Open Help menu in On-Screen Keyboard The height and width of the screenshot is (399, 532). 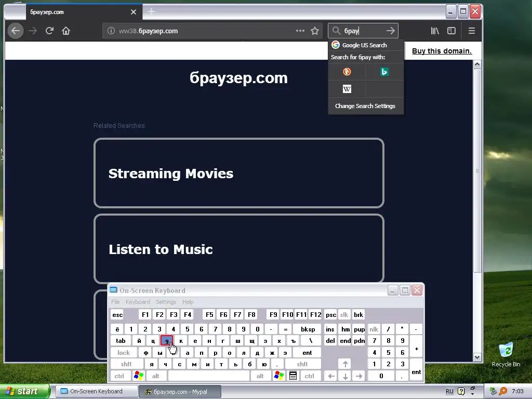coord(188,302)
